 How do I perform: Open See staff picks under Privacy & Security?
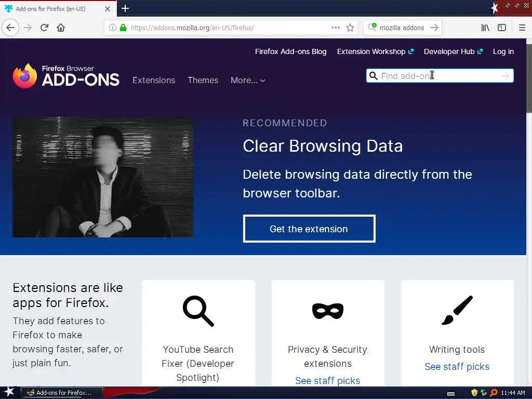[328, 381]
